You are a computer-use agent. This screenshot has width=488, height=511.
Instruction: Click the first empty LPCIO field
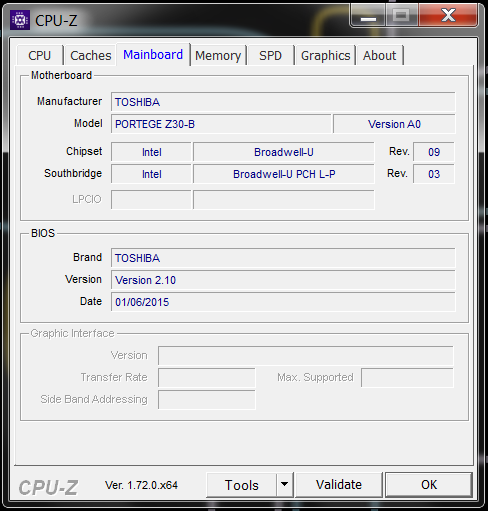(x=151, y=199)
